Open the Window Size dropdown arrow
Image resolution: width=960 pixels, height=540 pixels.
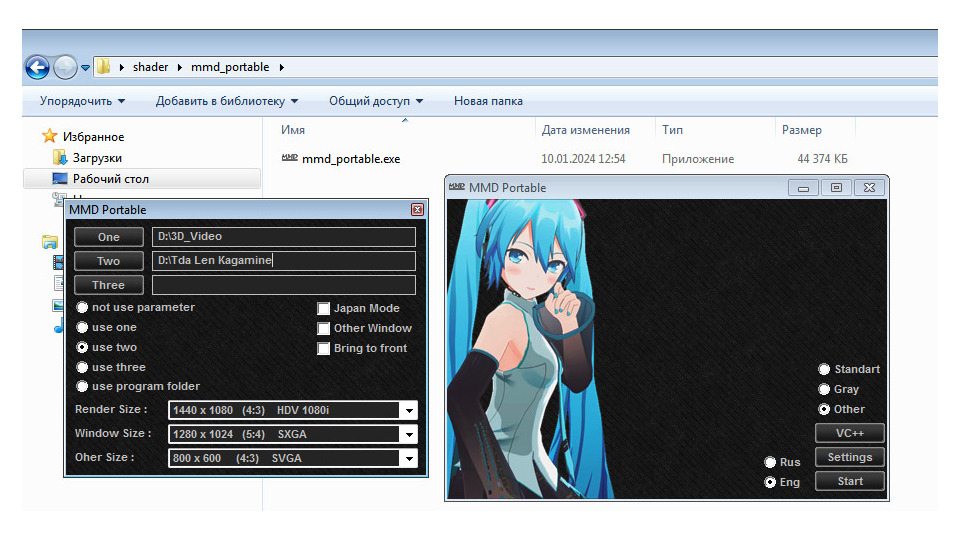tap(409, 434)
